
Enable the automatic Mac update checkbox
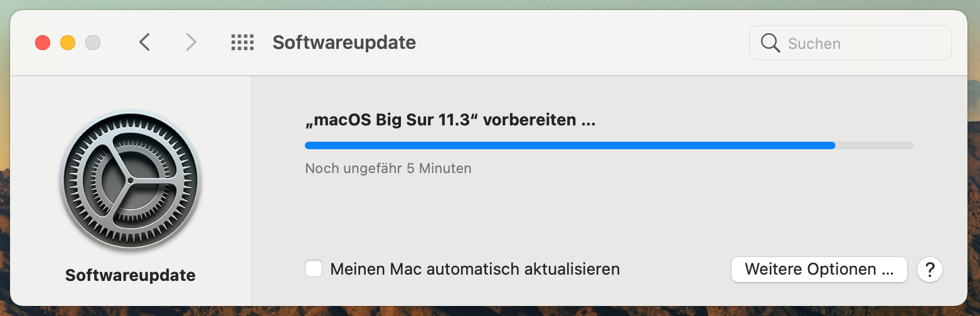(x=314, y=269)
